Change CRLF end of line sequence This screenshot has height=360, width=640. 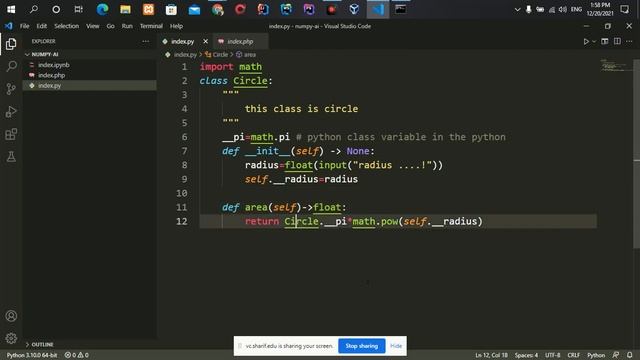[x=573, y=355]
